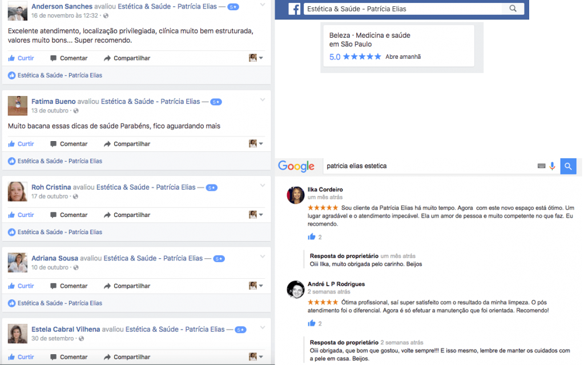This screenshot has height=365, width=588.
Task: Open profile selector on Fatima Bueno post
Action: (256, 144)
